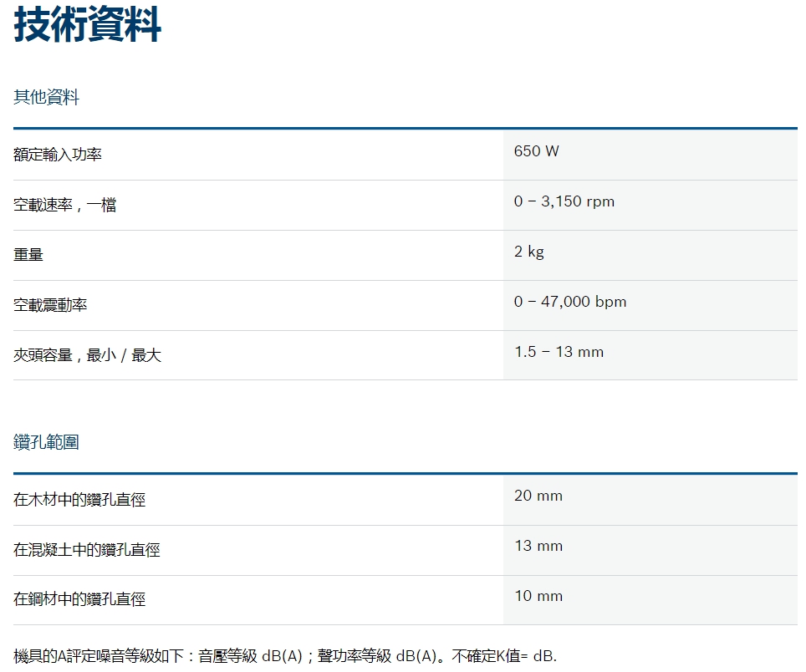The image size is (806, 672).
Task: Select the 13 mm concrete drilling value
Action: pyautogui.click(x=538, y=546)
